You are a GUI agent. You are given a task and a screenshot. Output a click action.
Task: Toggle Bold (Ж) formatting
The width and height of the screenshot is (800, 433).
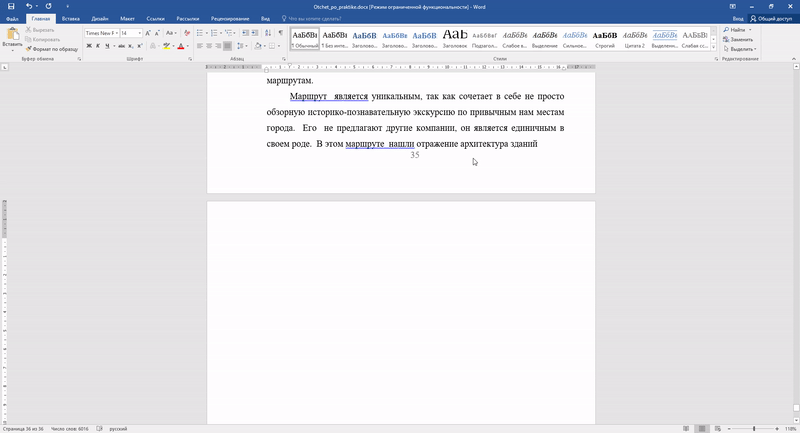[89, 46]
